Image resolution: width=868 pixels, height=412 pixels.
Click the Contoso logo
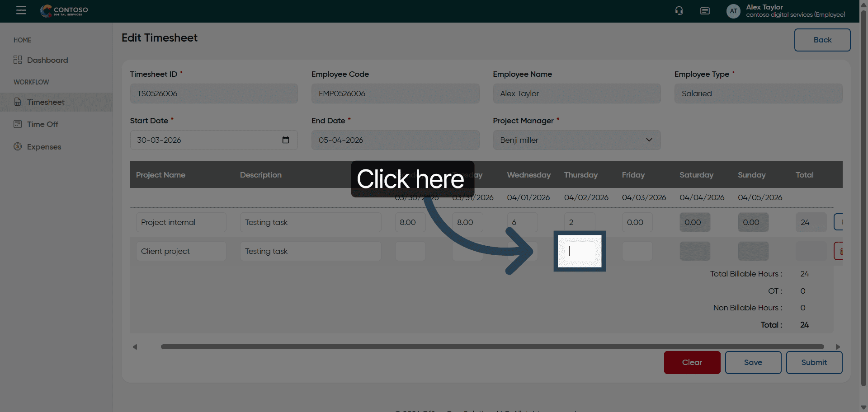[64, 10]
